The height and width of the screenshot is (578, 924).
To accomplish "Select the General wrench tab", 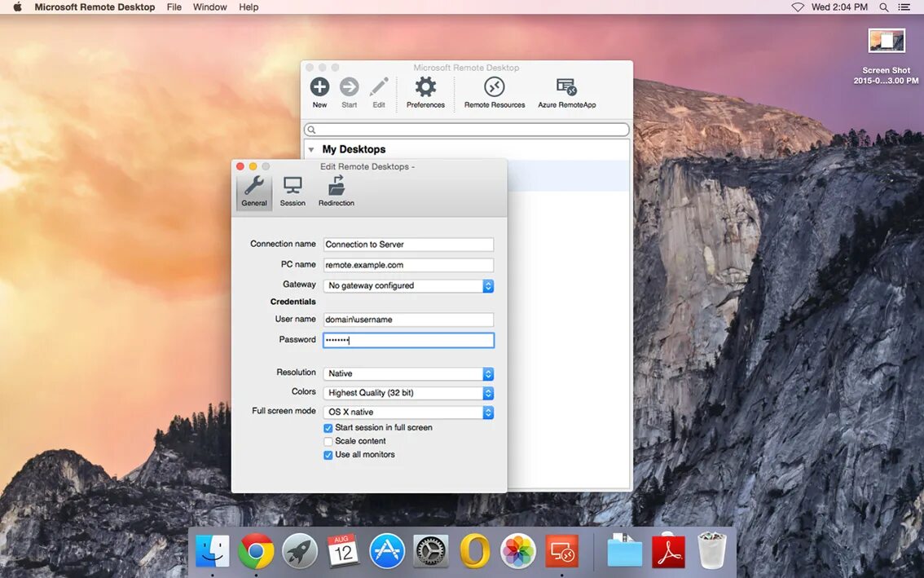I will click(254, 191).
